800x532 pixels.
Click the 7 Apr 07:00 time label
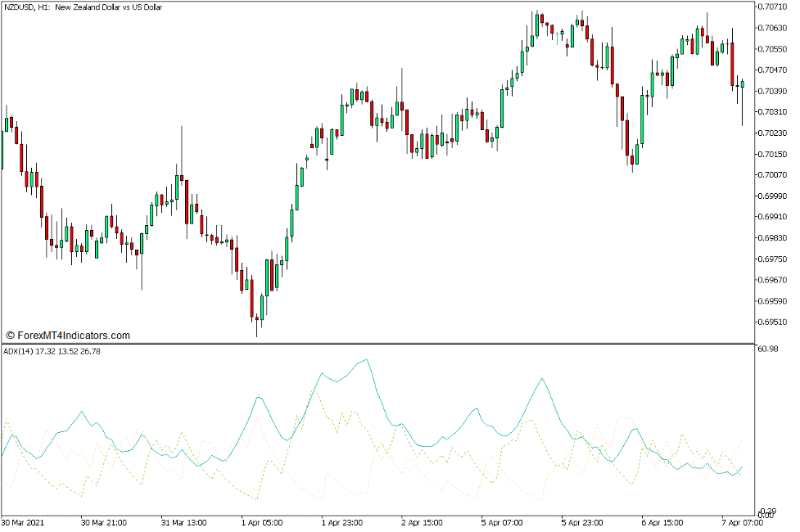pyautogui.click(x=741, y=522)
